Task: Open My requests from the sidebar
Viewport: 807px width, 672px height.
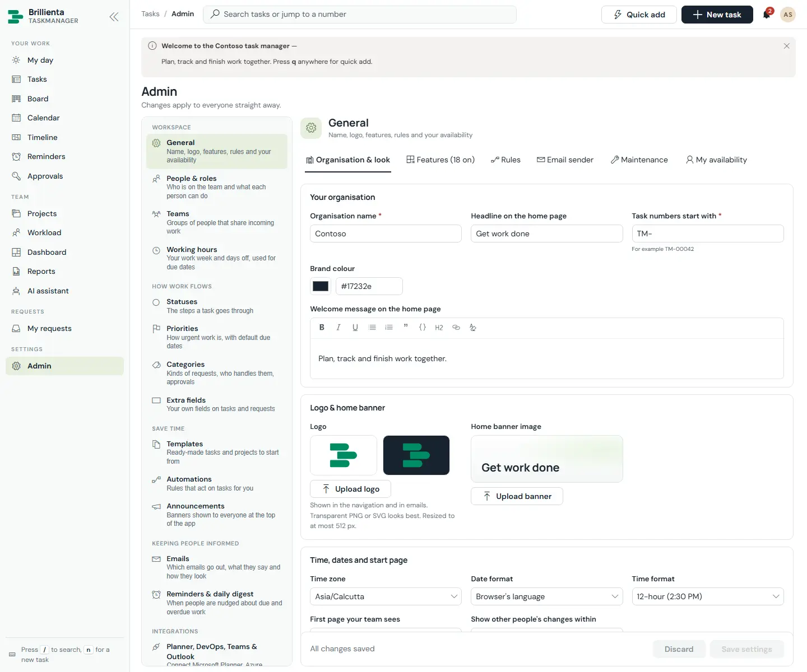Action: click(64, 328)
